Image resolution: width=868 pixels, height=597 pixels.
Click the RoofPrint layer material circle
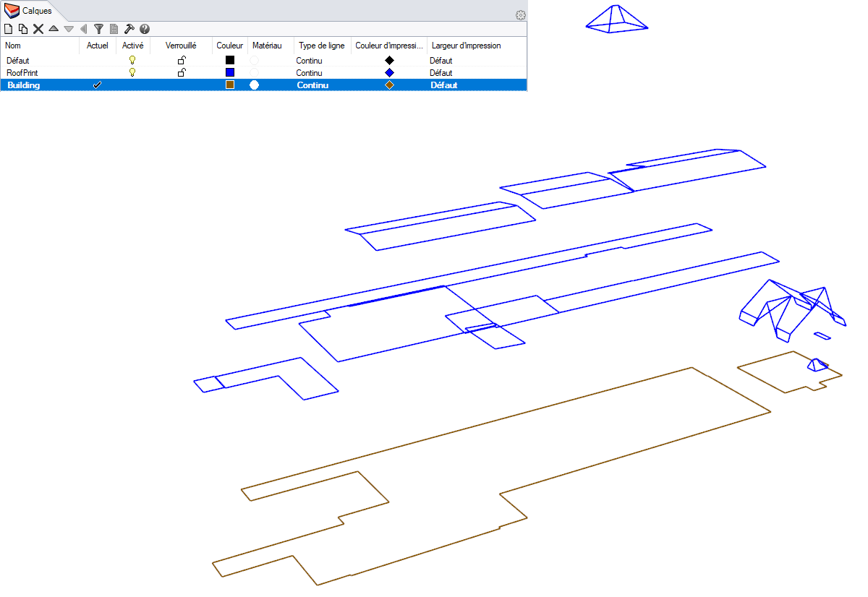[x=254, y=73]
